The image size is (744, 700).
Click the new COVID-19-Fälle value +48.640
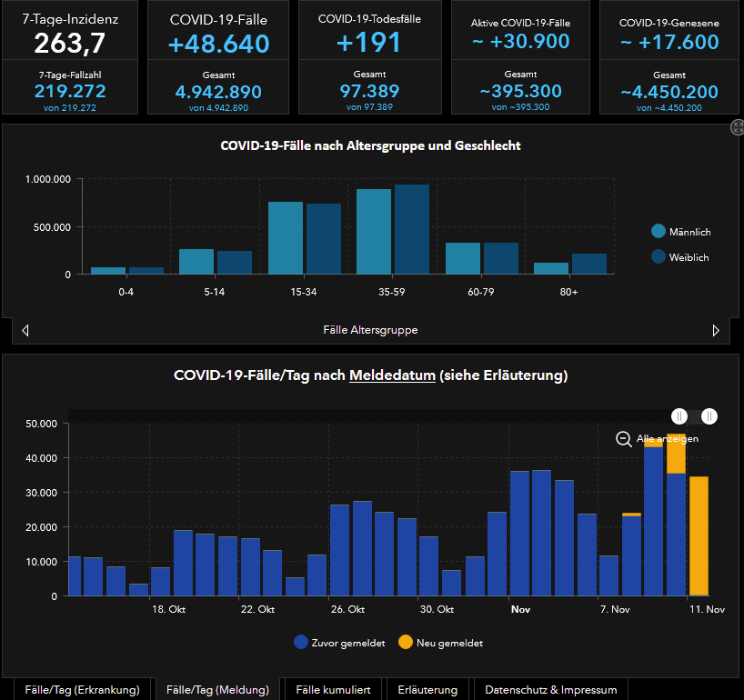click(x=218, y=44)
